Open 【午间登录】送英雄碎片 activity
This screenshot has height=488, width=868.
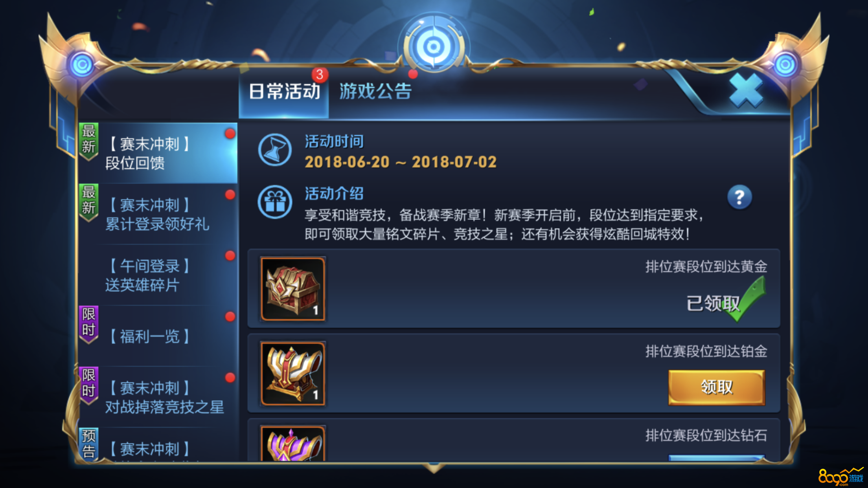158,275
